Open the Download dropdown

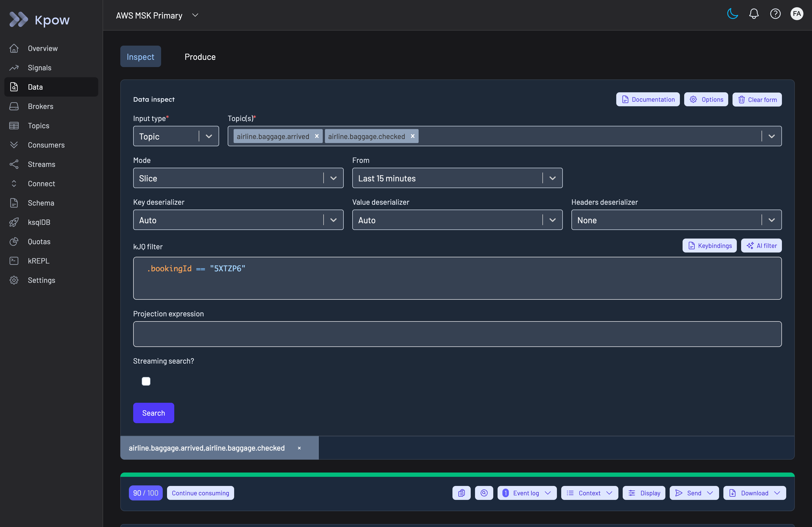pos(755,493)
